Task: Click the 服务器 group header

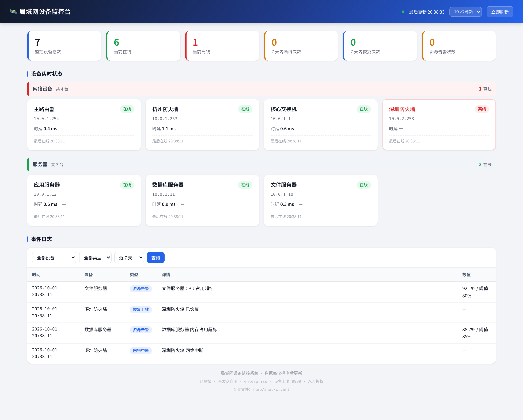Action: [x=261, y=165]
